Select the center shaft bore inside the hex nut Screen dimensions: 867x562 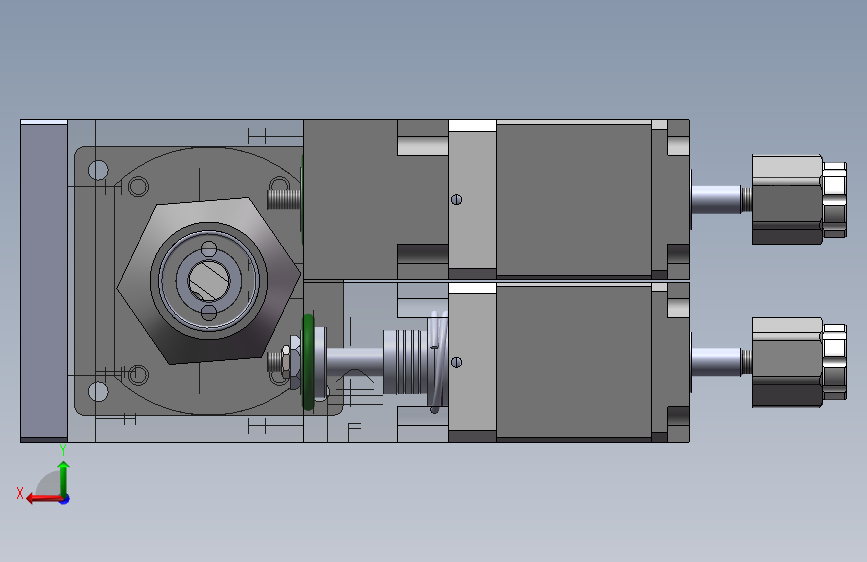pos(208,281)
